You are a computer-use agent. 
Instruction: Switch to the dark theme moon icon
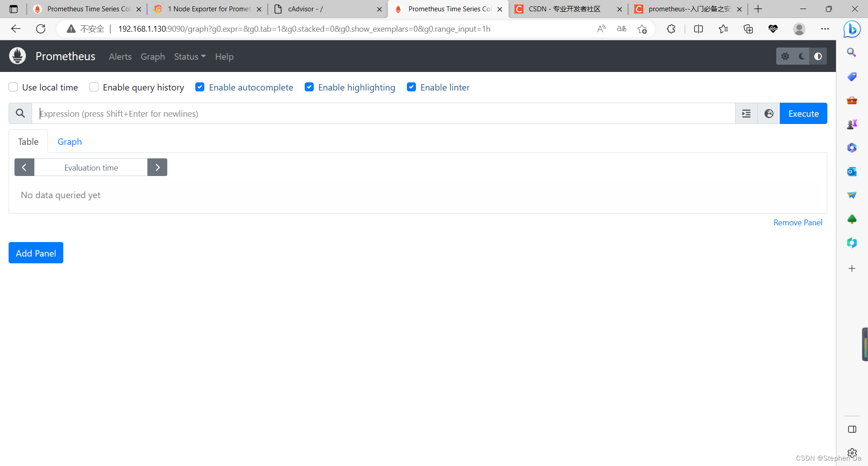pos(802,57)
